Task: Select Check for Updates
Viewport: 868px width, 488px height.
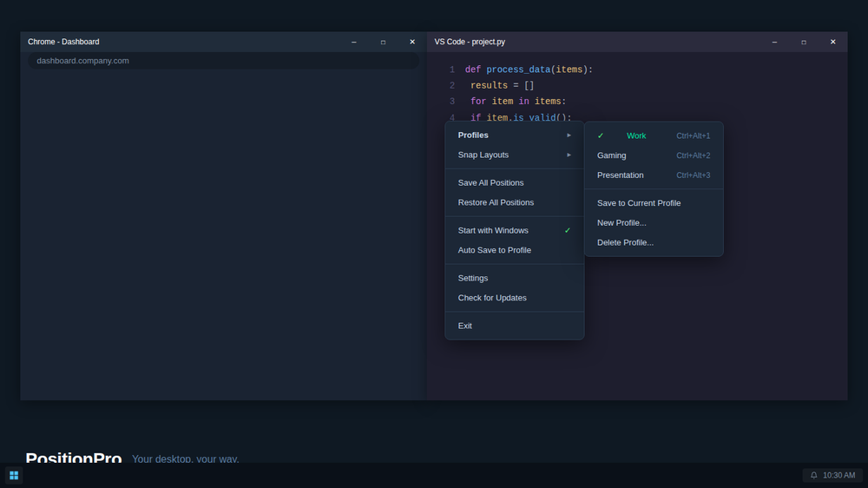Action: pyautogui.click(x=514, y=298)
